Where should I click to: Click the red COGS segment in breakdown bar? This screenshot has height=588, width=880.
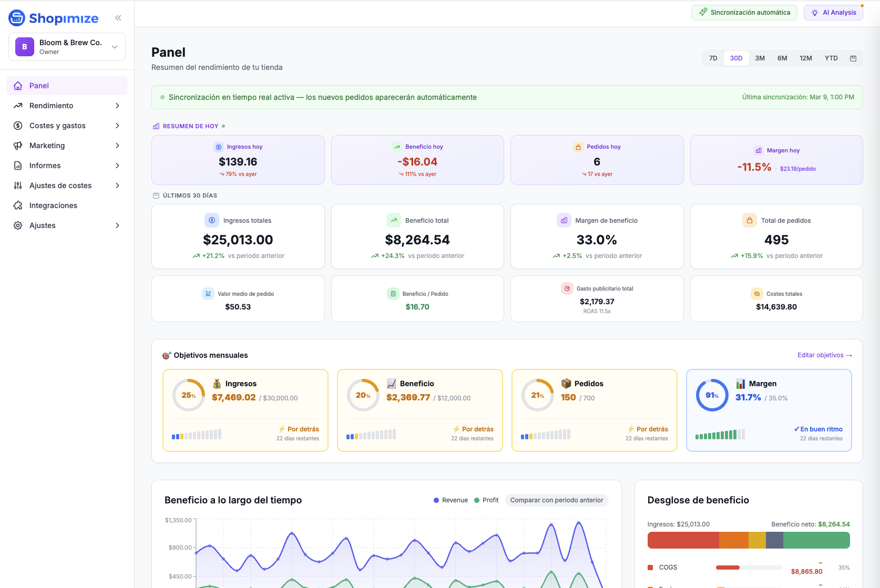tap(683, 540)
